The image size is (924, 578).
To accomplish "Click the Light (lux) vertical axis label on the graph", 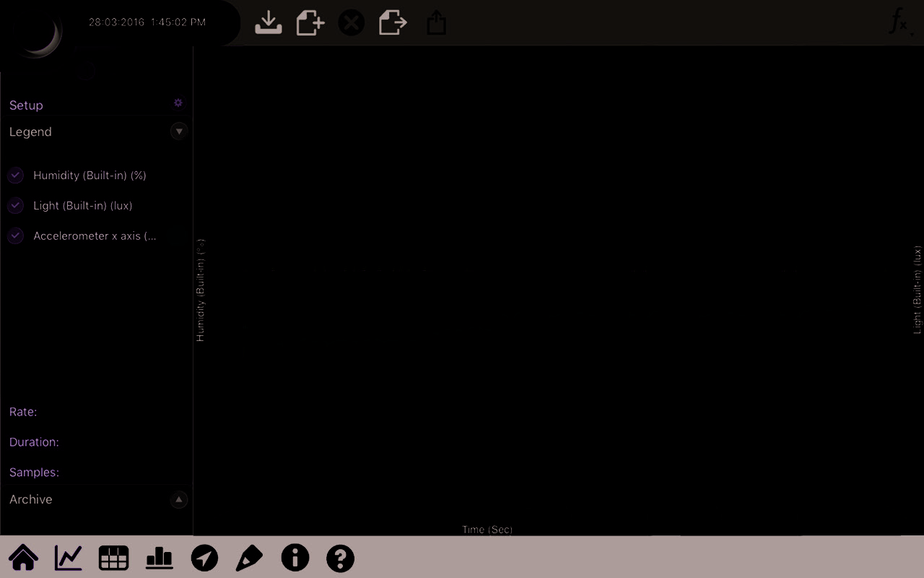I will (918, 290).
